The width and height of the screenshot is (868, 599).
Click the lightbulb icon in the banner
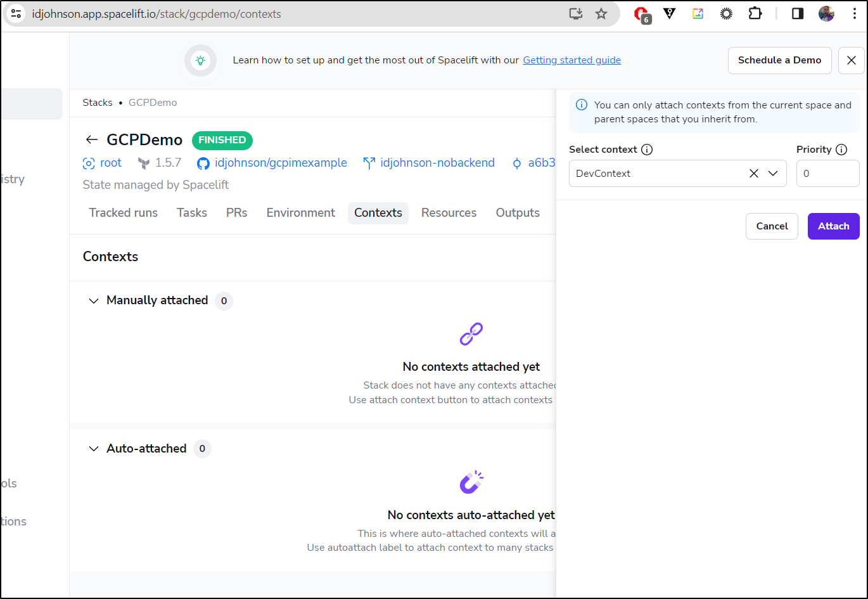[200, 60]
